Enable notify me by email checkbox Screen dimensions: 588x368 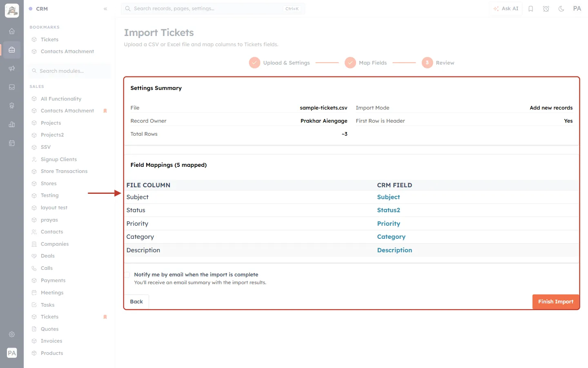(x=127, y=275)
